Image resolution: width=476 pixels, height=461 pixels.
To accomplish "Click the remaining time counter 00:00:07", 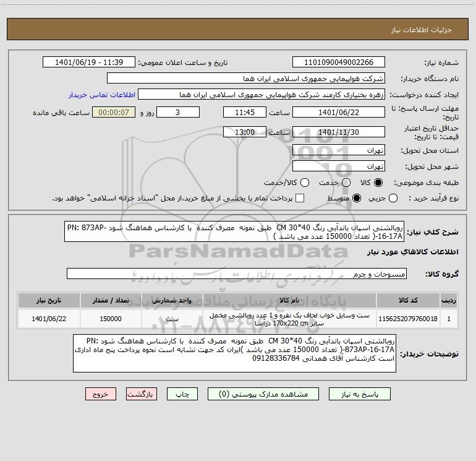I will coord(114,112).
